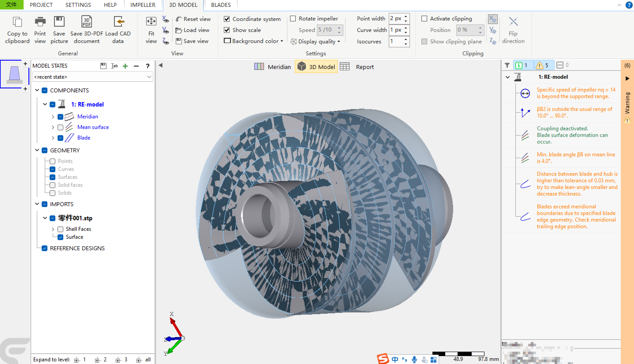This screenshot has width=634, height=364.
Task: Open the Background color picker
Action: pos(254,41)
